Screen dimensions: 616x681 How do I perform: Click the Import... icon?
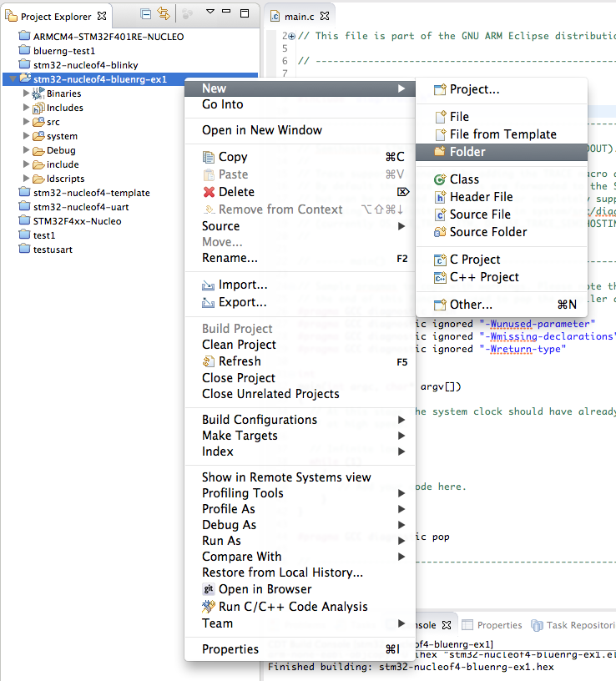[x=208, y=285]
